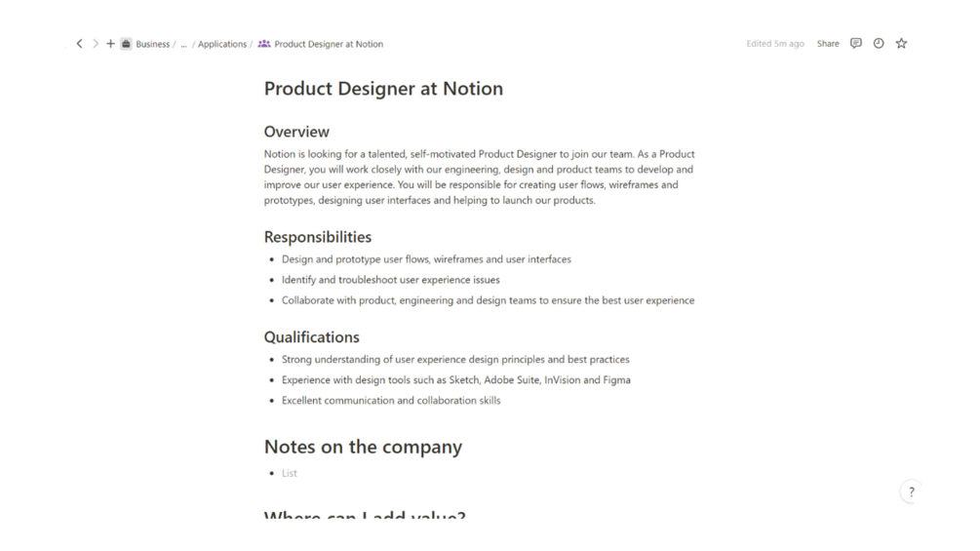View page history clock icon
Viewport: 980px width, 551px height.
point(879,44)
